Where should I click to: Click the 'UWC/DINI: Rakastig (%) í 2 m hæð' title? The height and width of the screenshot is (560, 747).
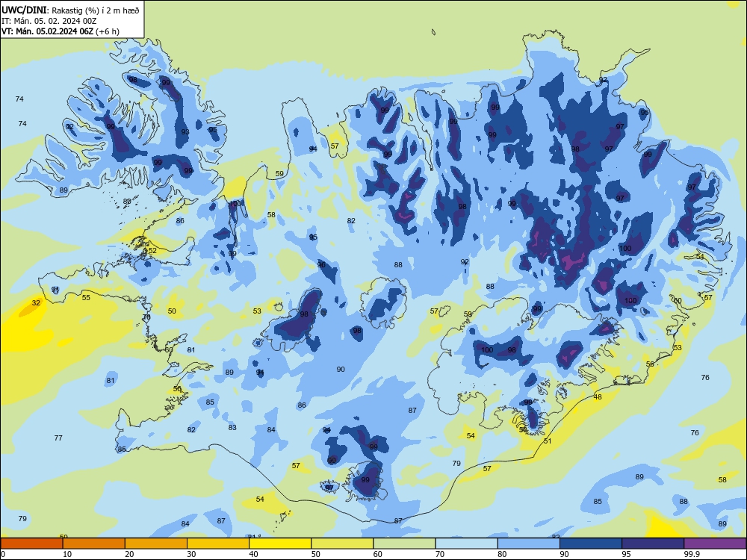(x=71, y=10)
